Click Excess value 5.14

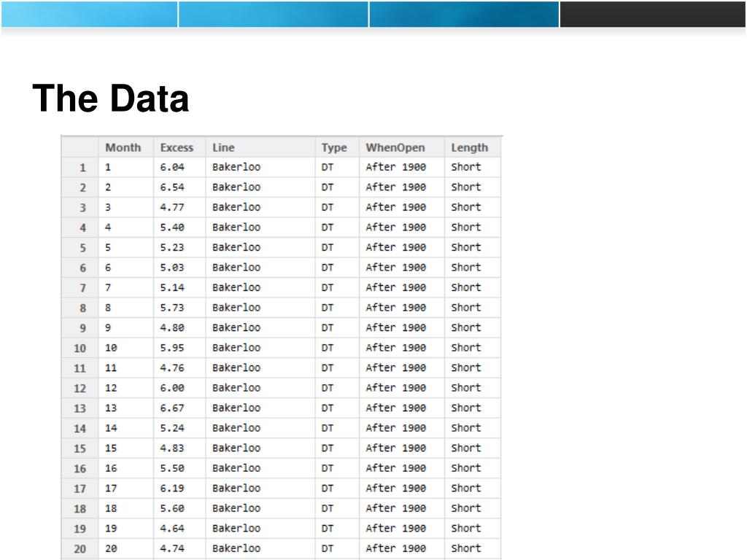(172, 287)
